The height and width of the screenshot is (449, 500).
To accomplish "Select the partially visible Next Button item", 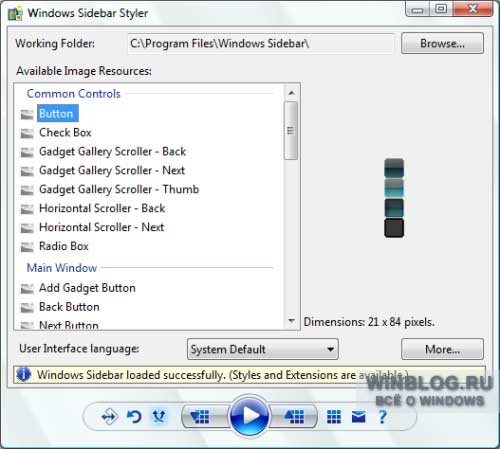I will 69,325.
